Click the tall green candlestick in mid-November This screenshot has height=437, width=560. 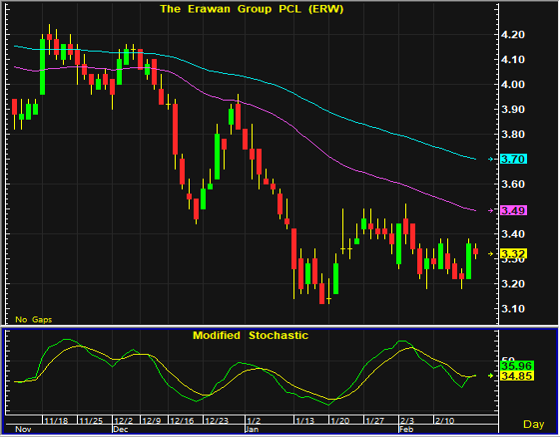point(42,67)
